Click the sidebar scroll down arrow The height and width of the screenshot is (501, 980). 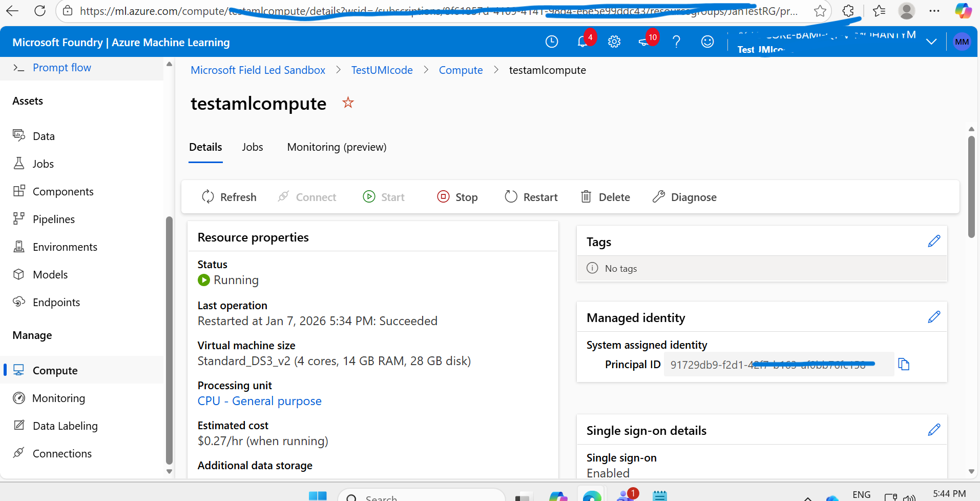(169, 471)
